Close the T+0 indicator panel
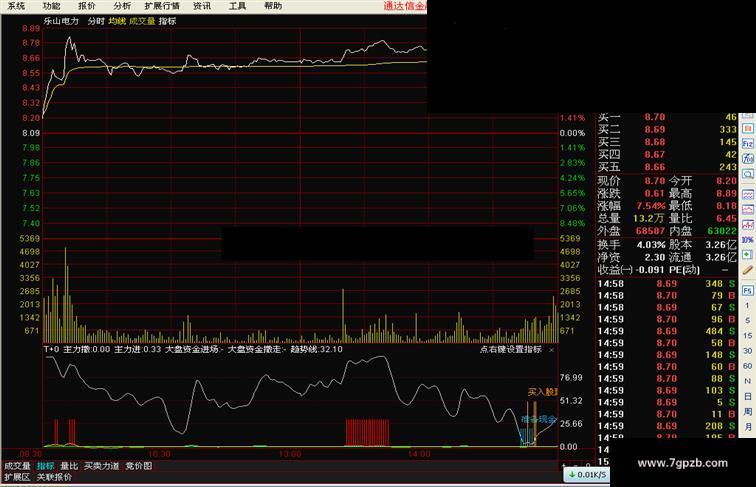This screenshot has width=756, height=487. click(552, 350)
